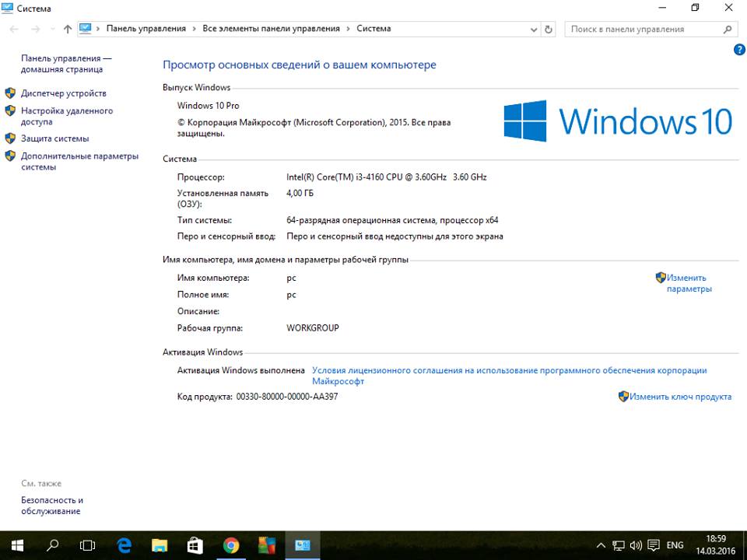
Task: Click the Forward navigation arrow
Action: click(35, 29)
